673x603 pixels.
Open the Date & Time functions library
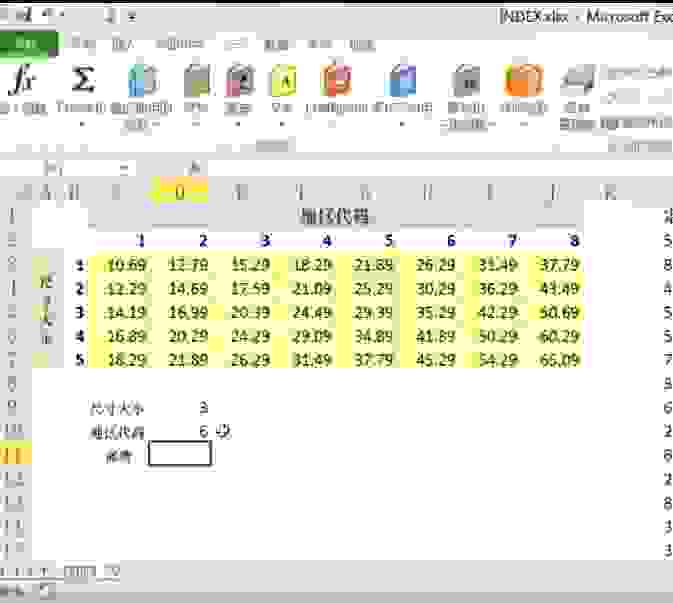(337, 82)
